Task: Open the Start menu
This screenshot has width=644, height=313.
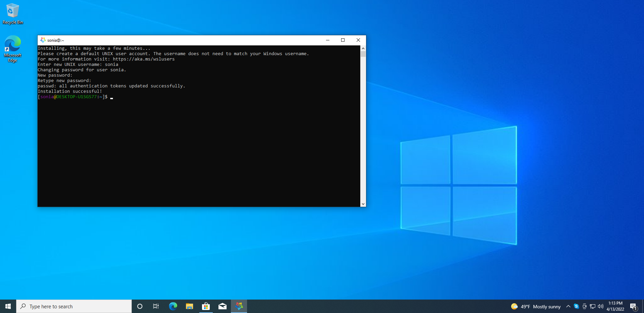Action: [x=8, y=306]
